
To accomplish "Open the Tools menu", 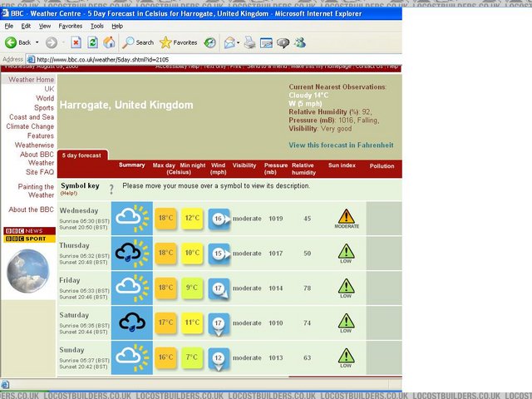I will [x=97, y=26].
